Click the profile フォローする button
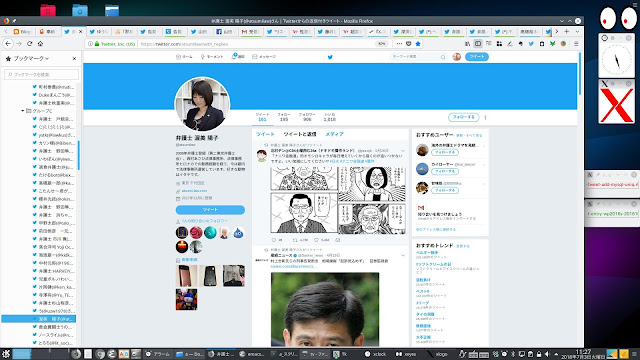640x360 pixels. [464, 118]
